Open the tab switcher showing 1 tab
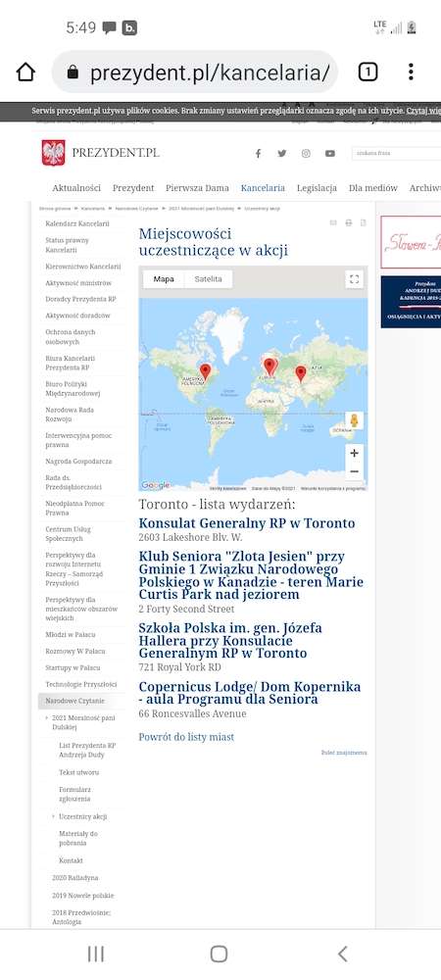This screenshot has width=441, height=980. 367,73
